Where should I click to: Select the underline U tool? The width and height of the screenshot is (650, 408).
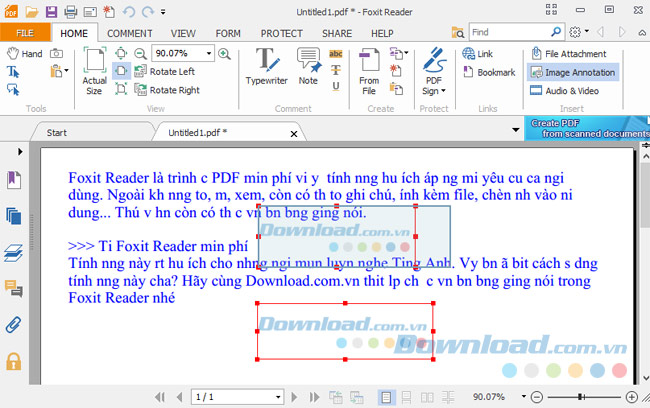coord(335,86)
